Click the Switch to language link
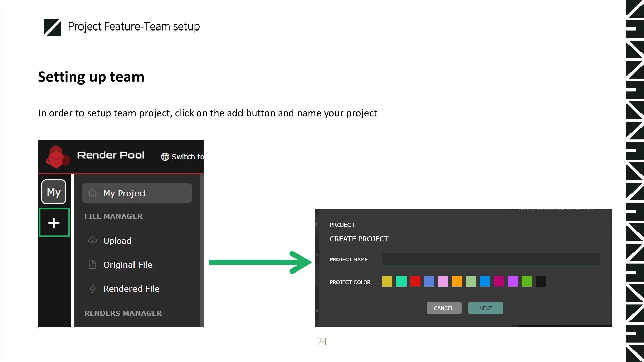Viewport: 644px width, 362px height. click(x=187, y=157)
